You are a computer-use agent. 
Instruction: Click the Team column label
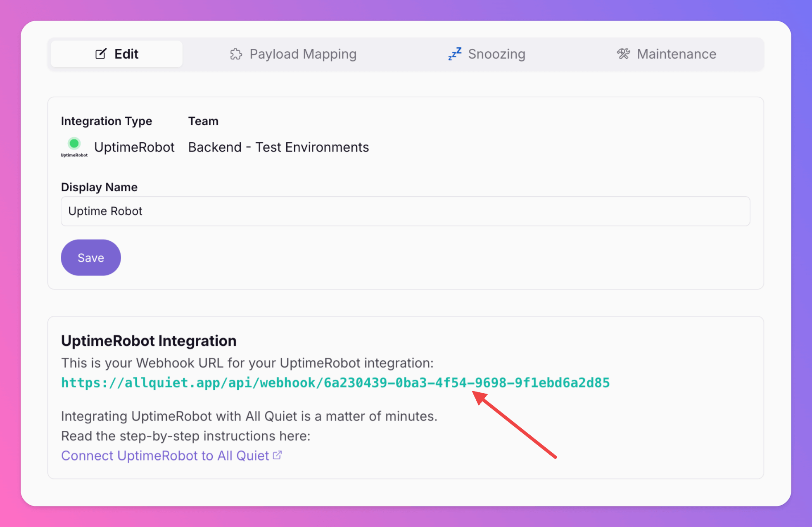click(x=203, y=121)
